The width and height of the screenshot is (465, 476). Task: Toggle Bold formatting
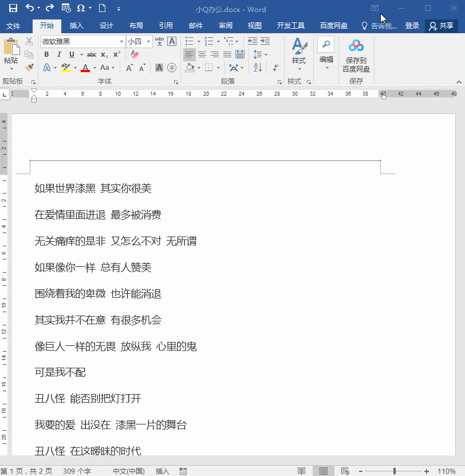coord(46,54)
